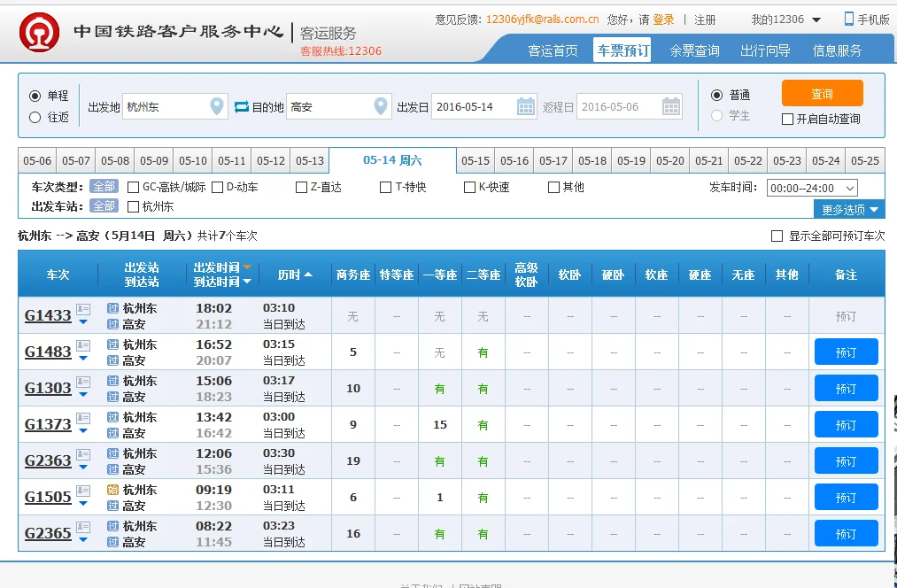Select the 往返 round-trip radio button
Image resolution: width=897 pixels, height=588 pixels.
click(x=33, y=116)
